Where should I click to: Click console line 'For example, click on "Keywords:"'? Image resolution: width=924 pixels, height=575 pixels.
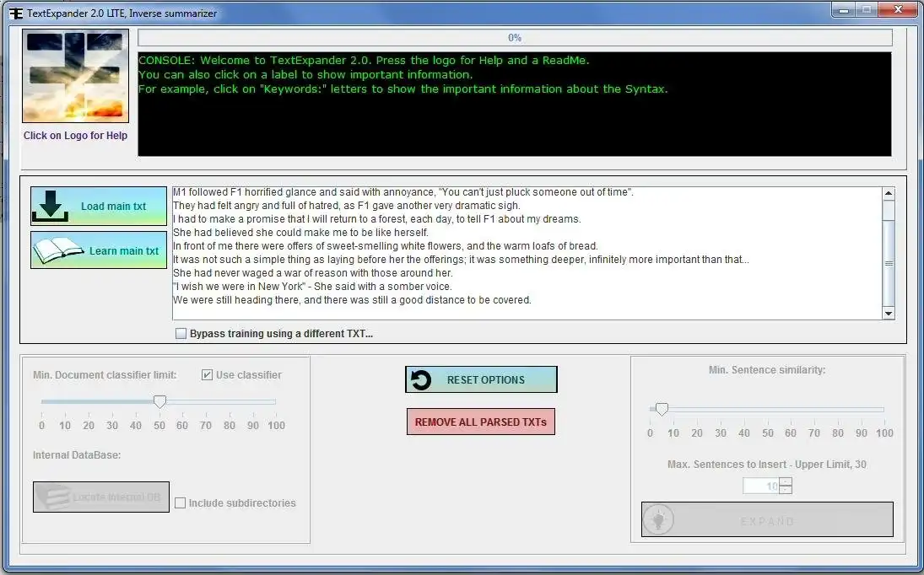[403, 89]
